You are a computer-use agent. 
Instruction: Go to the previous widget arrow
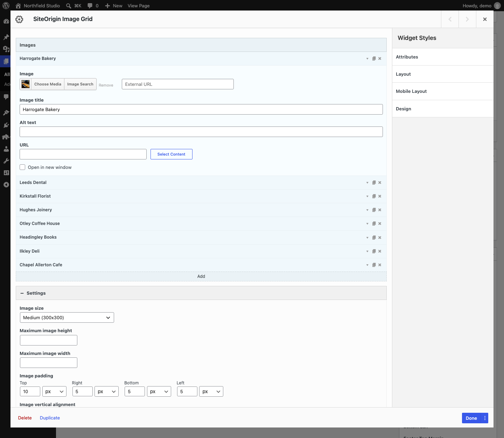pos(450,19)
